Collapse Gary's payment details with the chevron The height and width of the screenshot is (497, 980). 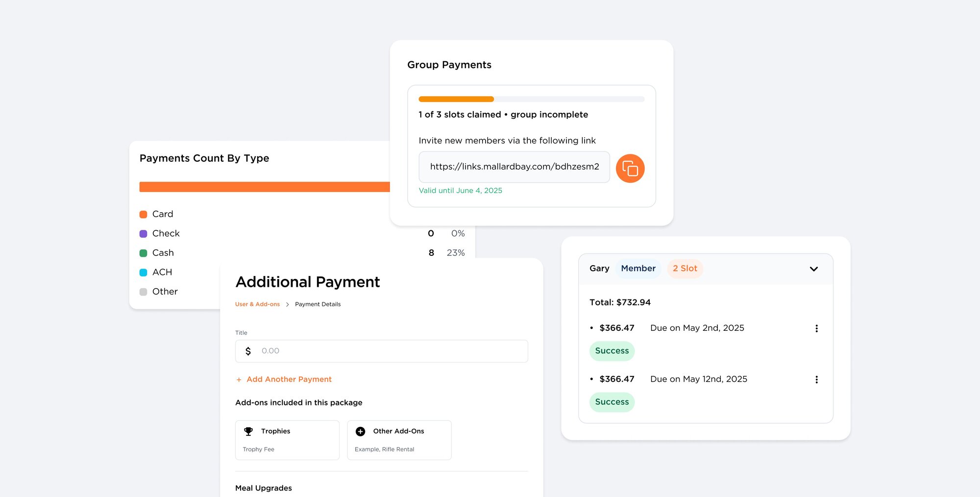[x=814, y=269]
